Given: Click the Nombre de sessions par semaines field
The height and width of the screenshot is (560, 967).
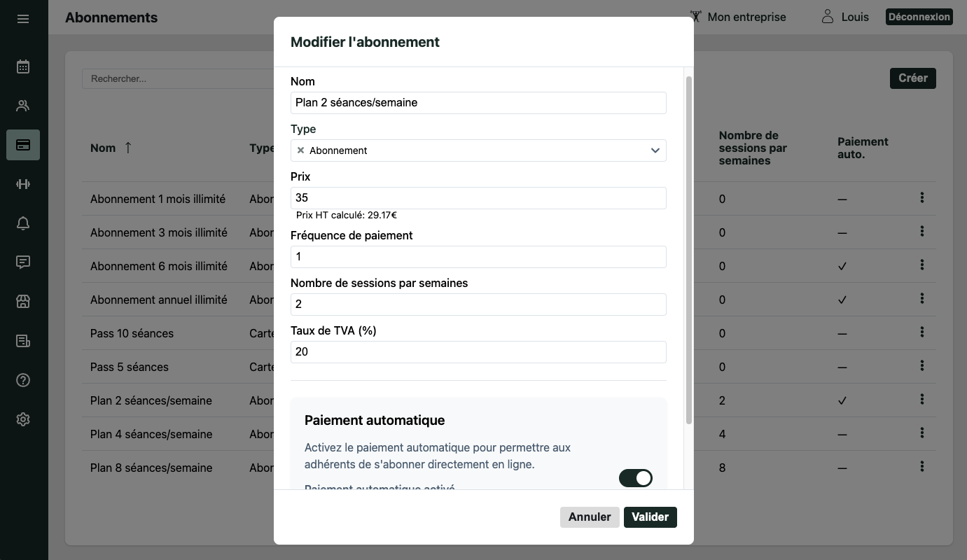Looking at the screenshot, I should (478, 304).
